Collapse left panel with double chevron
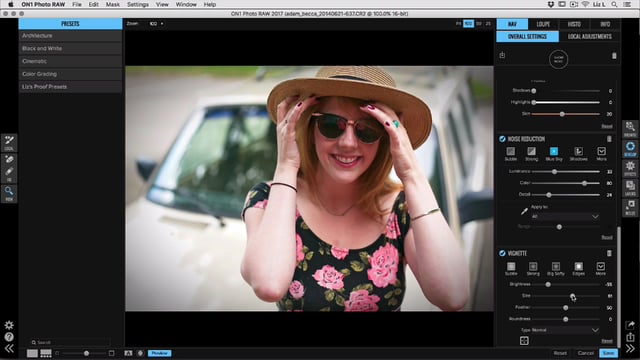Image resolution: width=640 pixels, height=360 pixels. click(9, 348)
